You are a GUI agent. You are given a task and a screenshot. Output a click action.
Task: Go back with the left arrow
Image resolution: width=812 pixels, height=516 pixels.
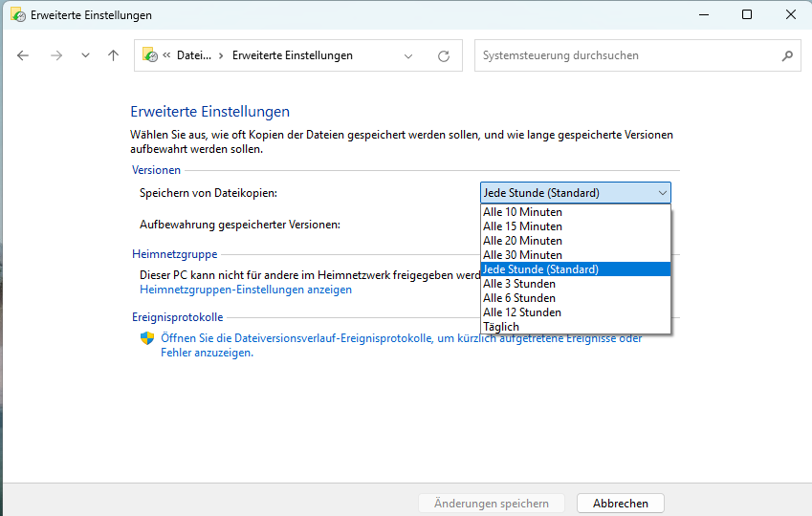click(x=23, y=55)
